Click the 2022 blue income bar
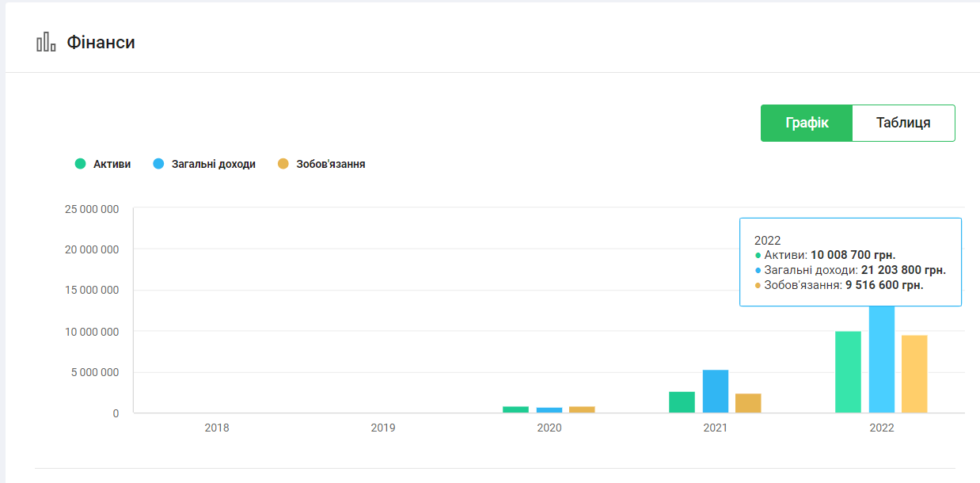 (x=882, y=359)
